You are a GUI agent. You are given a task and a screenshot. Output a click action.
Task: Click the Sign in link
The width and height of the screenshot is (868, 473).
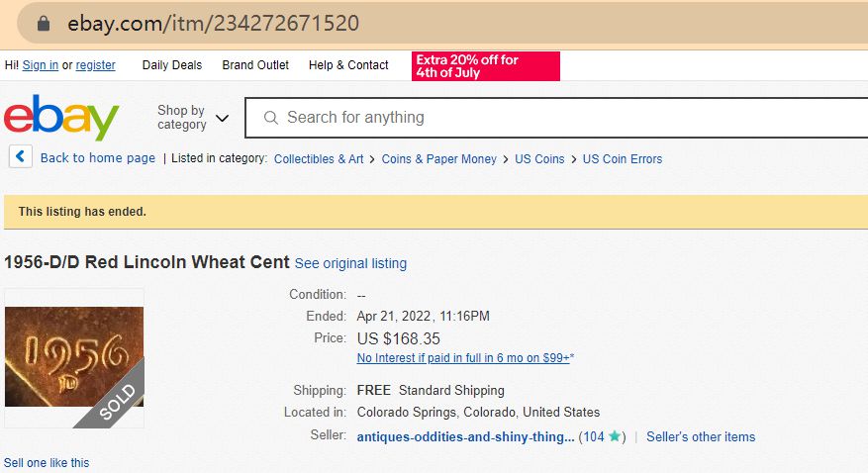click(x=41, y=65)
